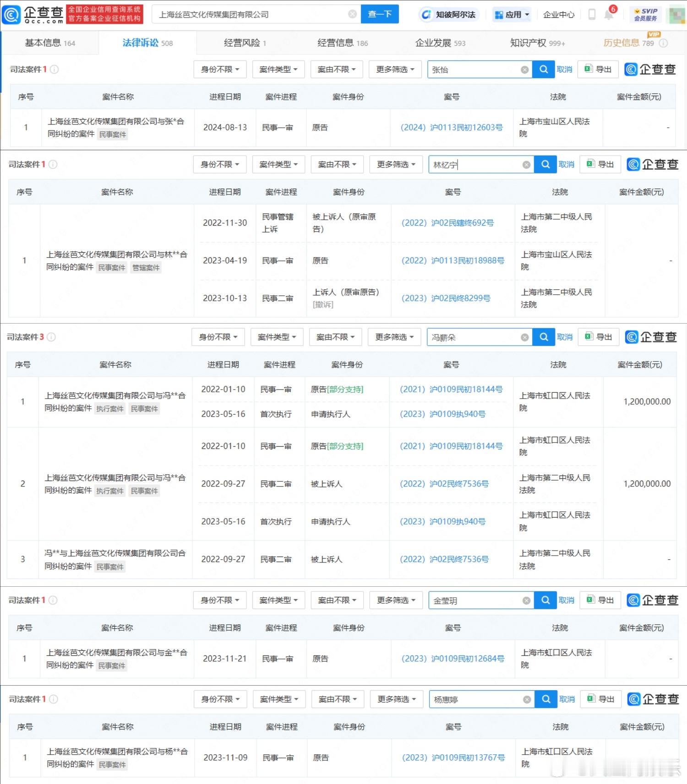
Task: Export the 冯薪朵 case list
Action: pyautogui.click(x=598, y=337)
